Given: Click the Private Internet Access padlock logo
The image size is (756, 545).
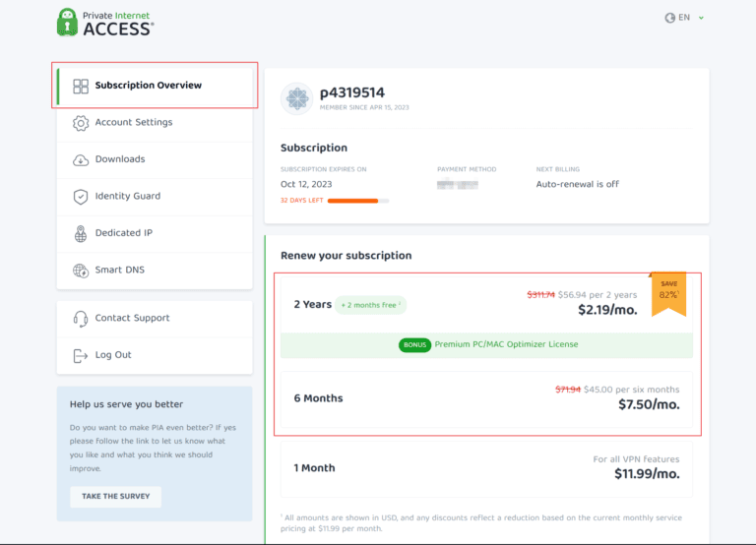Looking at the screenshot, I should 67,22.
